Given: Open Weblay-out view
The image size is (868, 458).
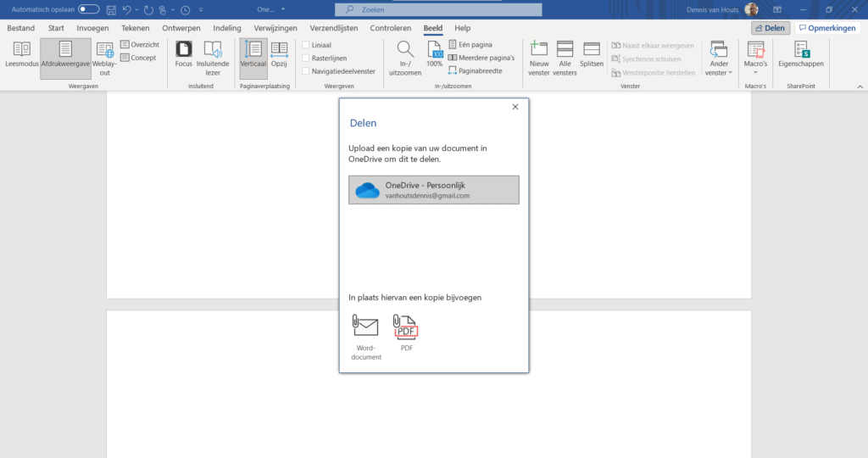Looking at the screenshot, I should (104, 59).
